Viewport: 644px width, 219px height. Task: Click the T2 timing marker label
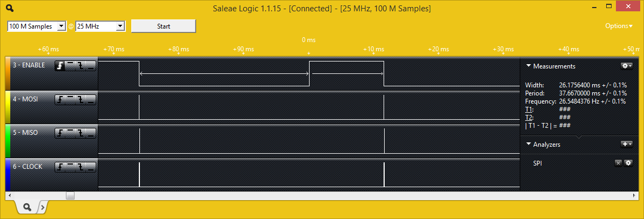(x=528, y=118)
